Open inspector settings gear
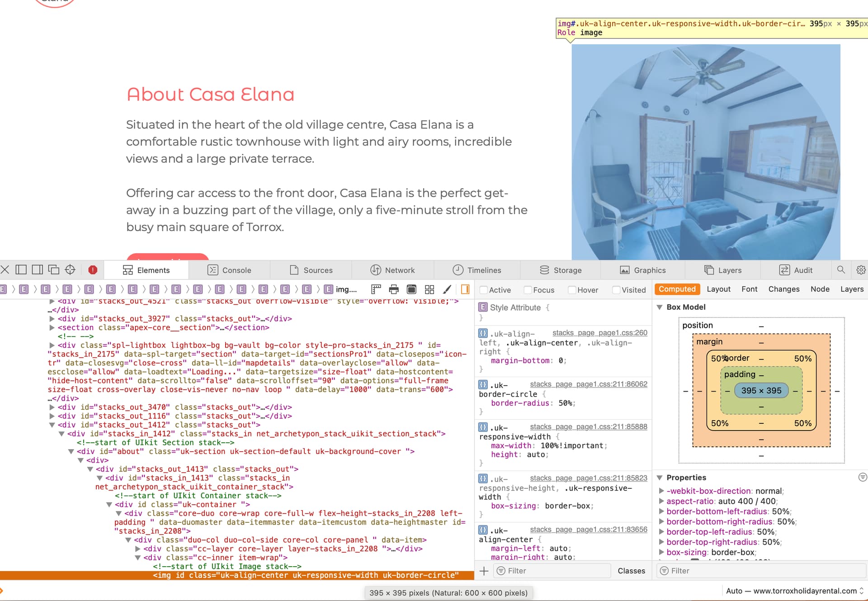Image resolution: width=868 pixels, height=601 pixels. coord(861,270)
